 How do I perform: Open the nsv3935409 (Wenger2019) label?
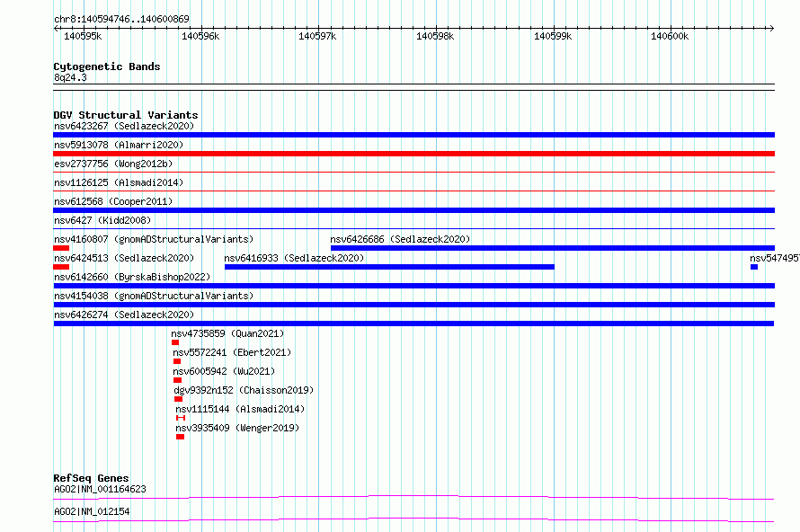coord(237,428)
